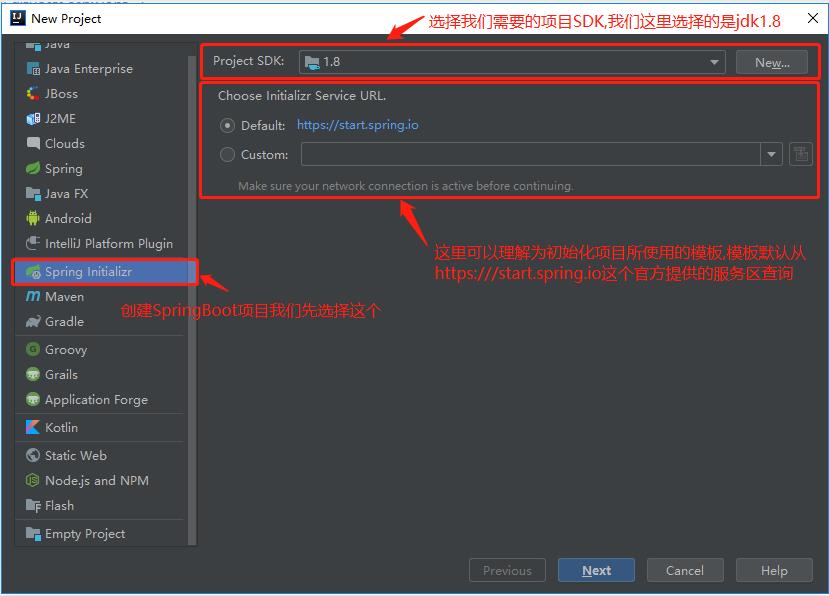Pick the Spring project type
The width and height of the screenshot is (829, 596).
pos(63,169)
